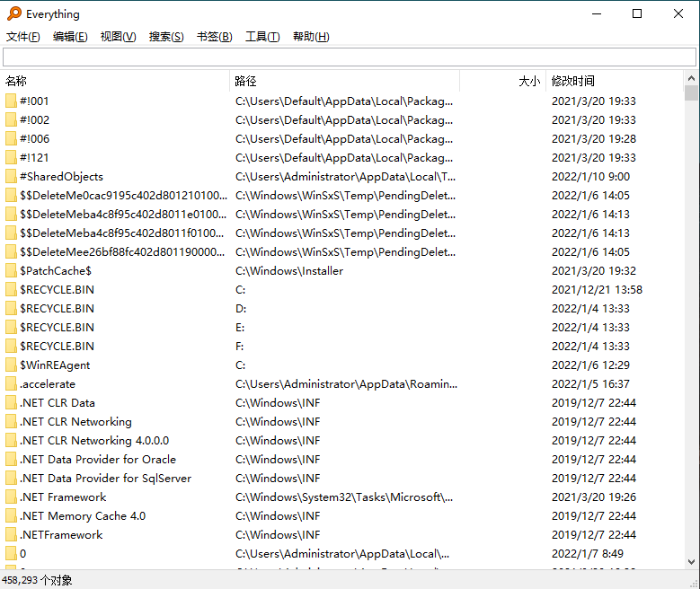Image resolution: width=700 pixels, height=589 pixels.
Task: Select the #!006 folder icon
Action: click(11, 139)
